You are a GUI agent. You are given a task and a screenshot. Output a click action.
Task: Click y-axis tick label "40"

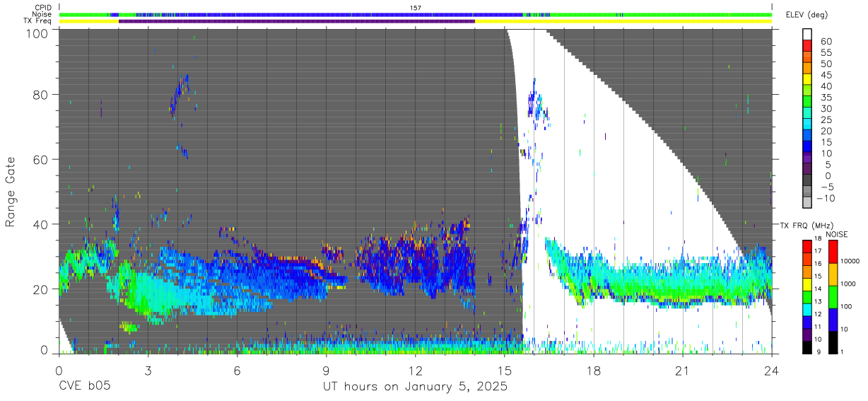coord(41,224)
